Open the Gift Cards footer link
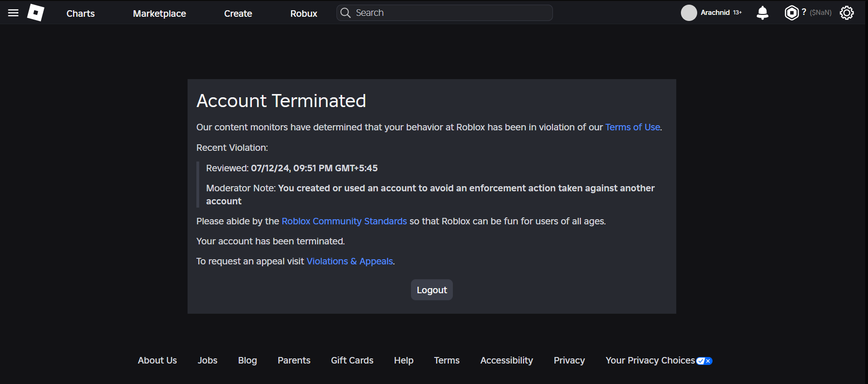 [352, 360]
